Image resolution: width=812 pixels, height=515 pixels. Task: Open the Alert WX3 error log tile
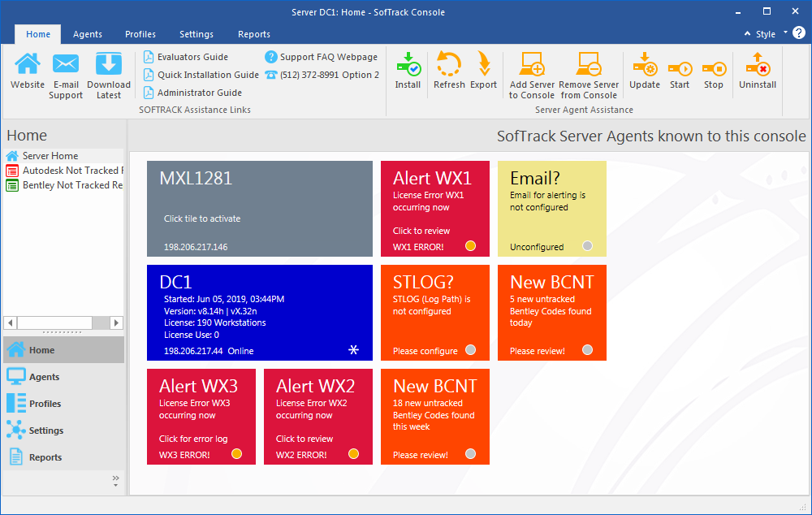201,417
